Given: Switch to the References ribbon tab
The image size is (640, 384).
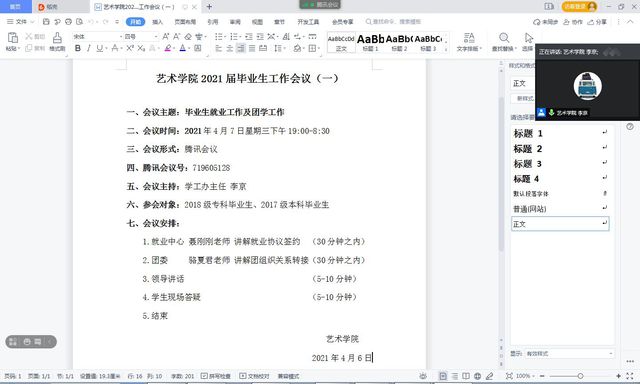Looking at the screenshot, I should 213,22.
